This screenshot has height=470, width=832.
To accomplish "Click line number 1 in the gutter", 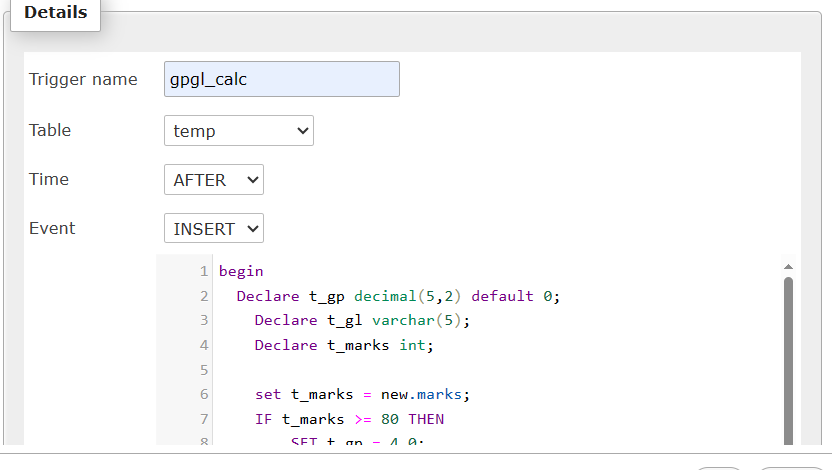I will coord(204,271).
